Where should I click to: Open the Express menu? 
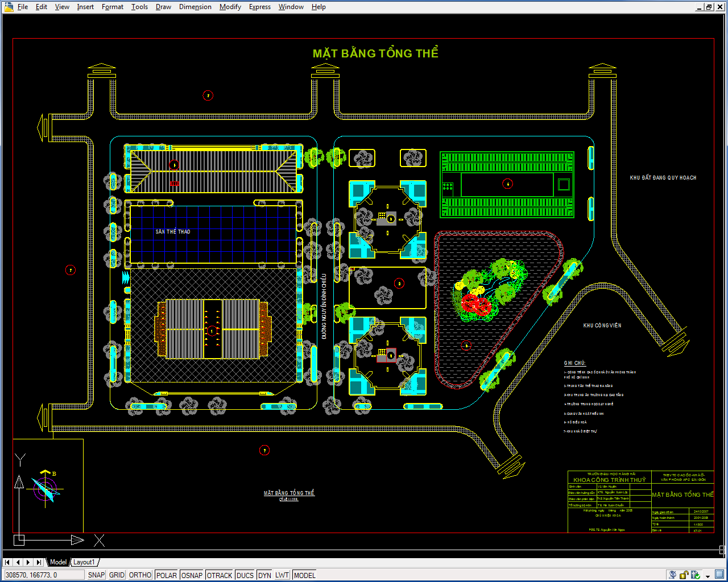[x=259, y=7]
